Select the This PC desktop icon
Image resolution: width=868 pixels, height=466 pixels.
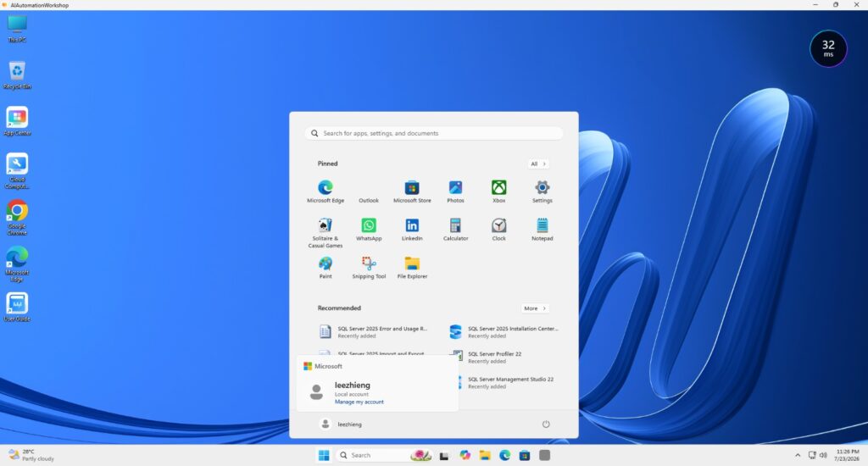click(x=17, y=29)
